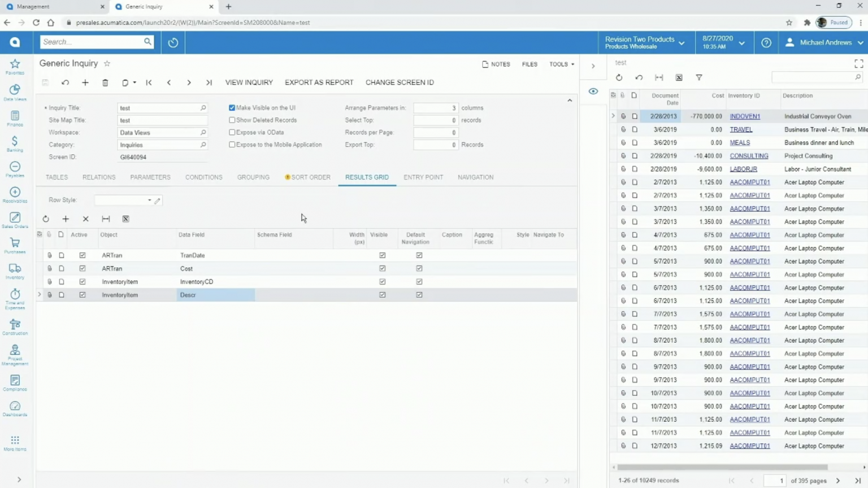Switch to the CONDITIONS tab

(203, 177)
